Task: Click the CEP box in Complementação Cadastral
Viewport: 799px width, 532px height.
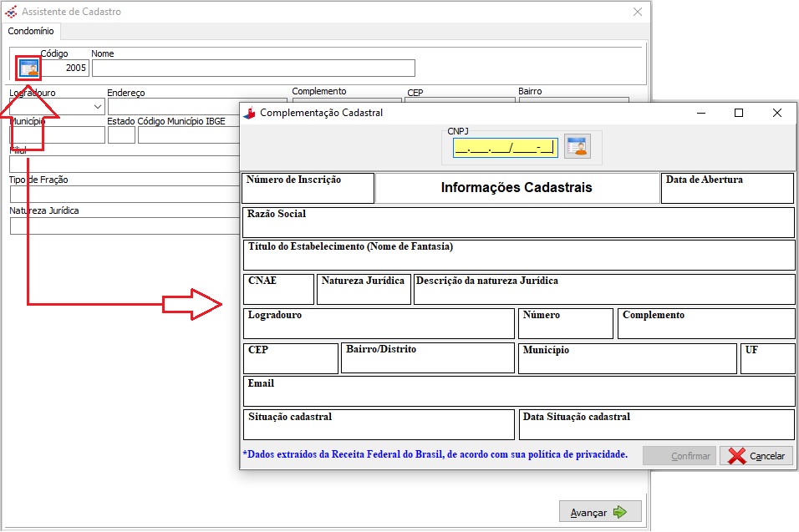Action: pyautogui.click(x=291, y=358)
